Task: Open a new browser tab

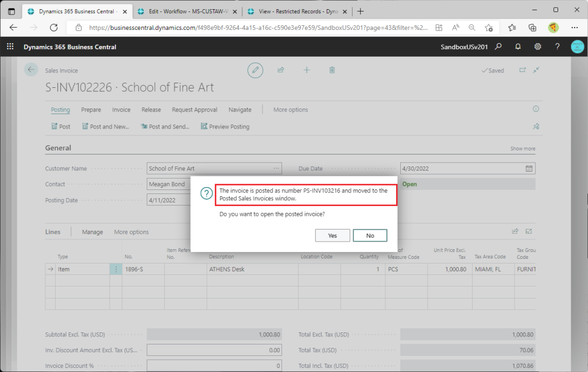Action: 361,11
